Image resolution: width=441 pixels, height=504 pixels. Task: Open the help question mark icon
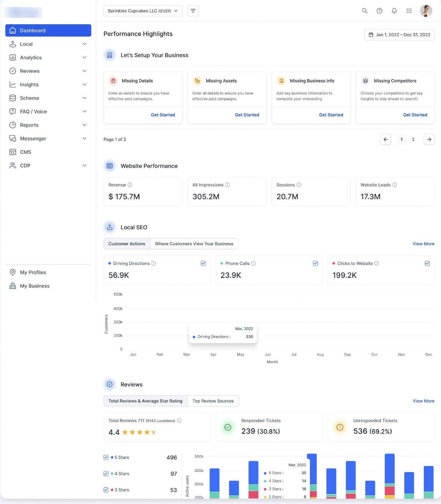coord(380,11)
